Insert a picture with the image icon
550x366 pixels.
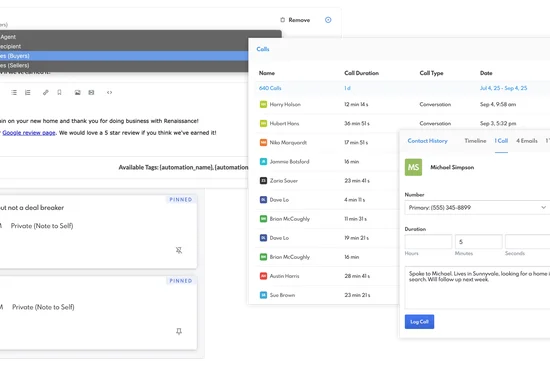(78, 93)
